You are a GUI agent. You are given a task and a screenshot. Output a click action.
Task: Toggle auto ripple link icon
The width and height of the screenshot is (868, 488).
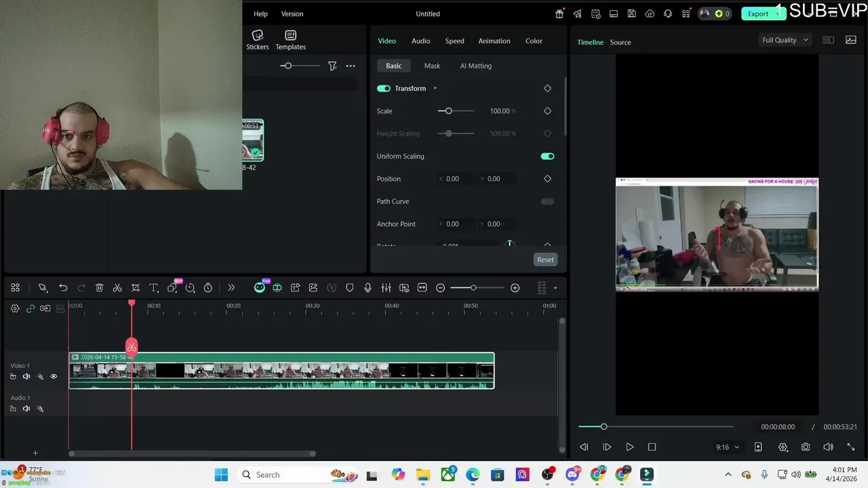click(x=31, y=308)
